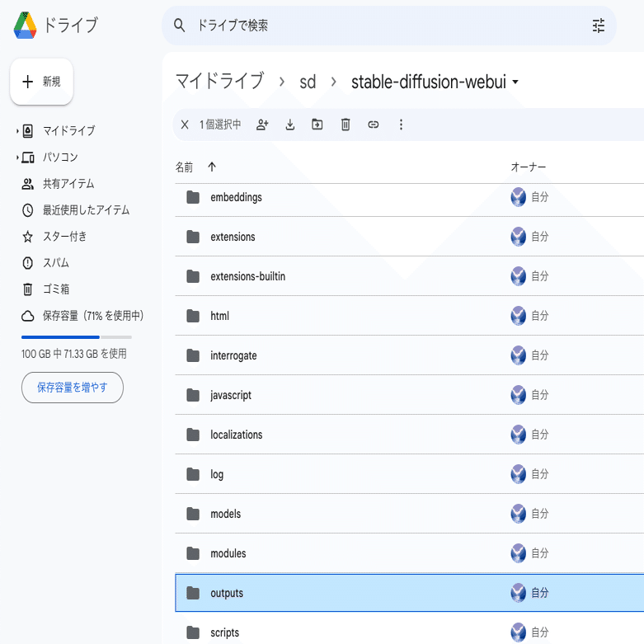The width and height of the screenshot is (644, 644).
Task: Click owner avatar in interrogate row
Action: 519,355
